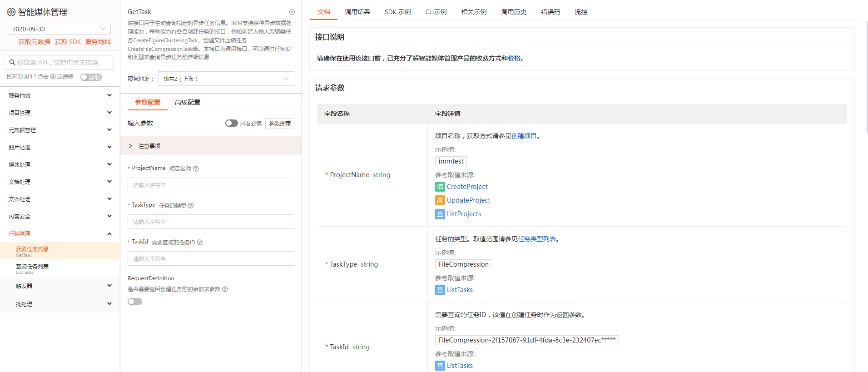Open the 任务类型列表 link
The image size is (868, 372).
pyautogui.click(x=537, y=239)
